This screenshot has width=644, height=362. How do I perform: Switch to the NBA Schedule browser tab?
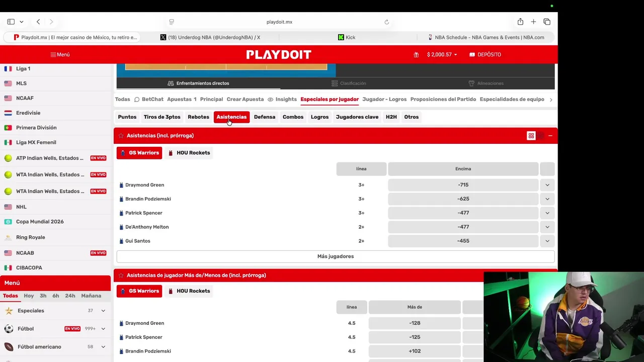point(486,37)
